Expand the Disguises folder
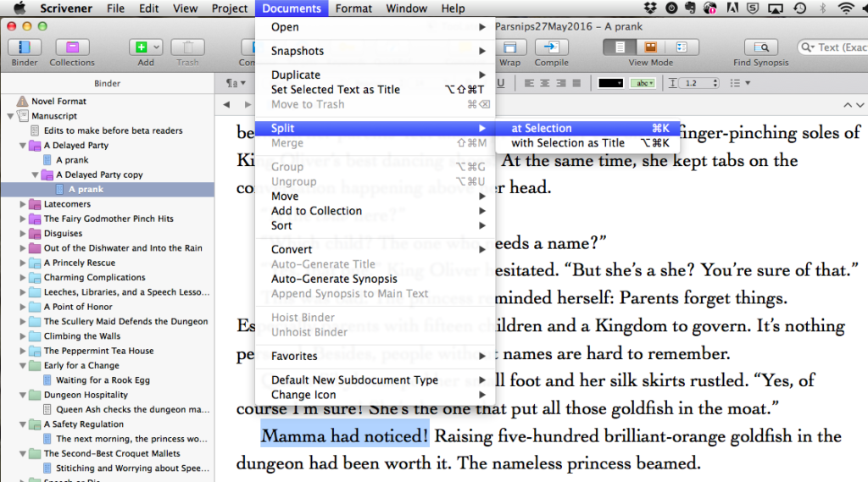 click(23, 234)
